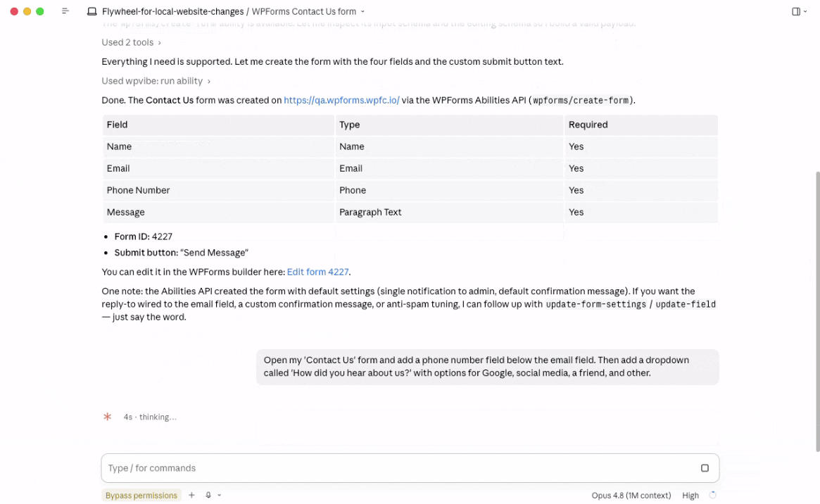Click the 'Form ID: 4227' bullet
820x504 pixels.
(x=144, y=237)
